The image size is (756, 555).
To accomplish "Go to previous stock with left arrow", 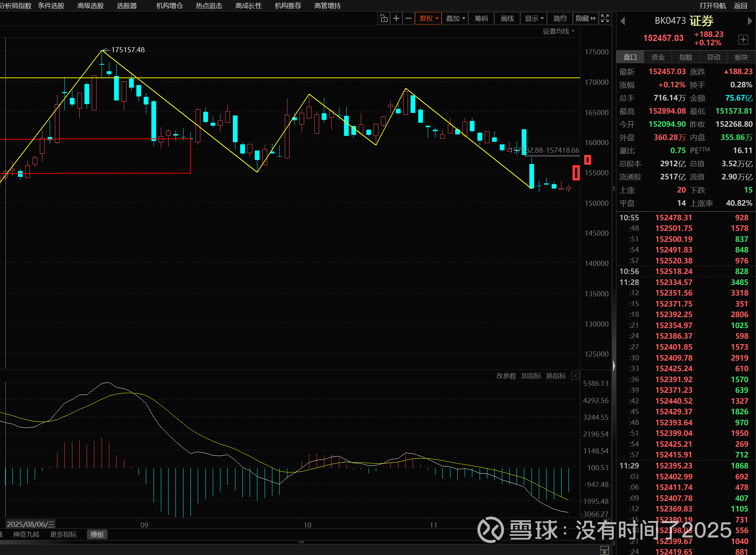I will pos(623,21).
